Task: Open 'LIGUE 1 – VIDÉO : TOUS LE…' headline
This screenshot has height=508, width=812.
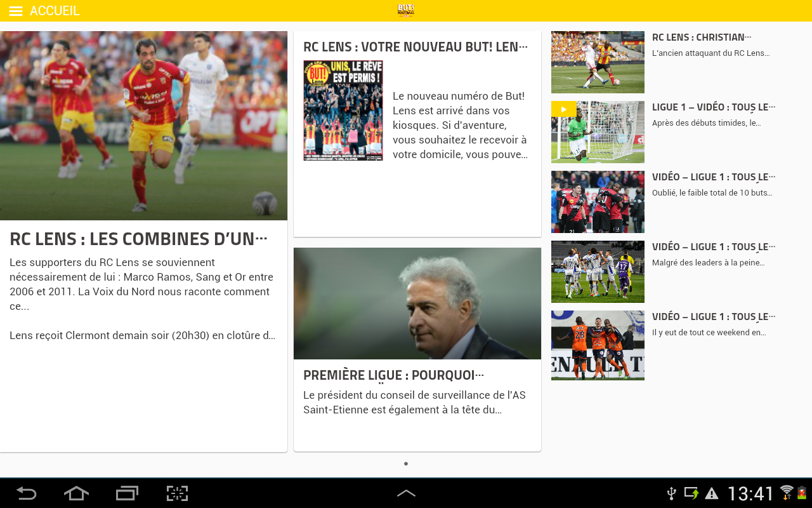Action: [714, 107]
